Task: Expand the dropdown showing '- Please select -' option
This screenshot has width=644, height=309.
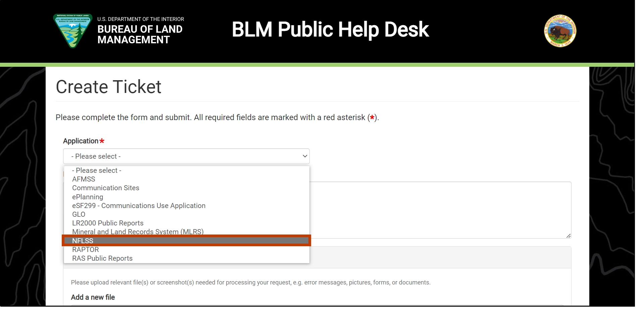Action: [96, 170]
